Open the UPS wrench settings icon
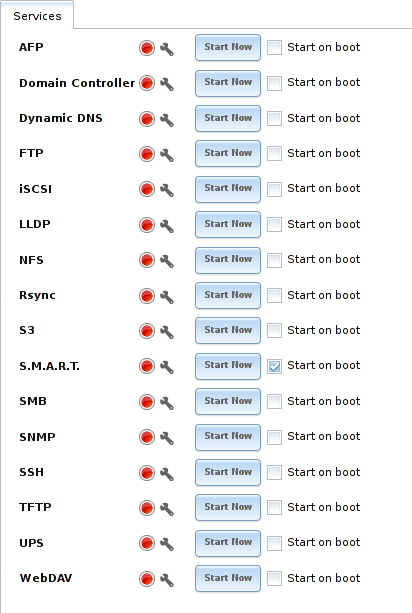 [x=167, y=544]
